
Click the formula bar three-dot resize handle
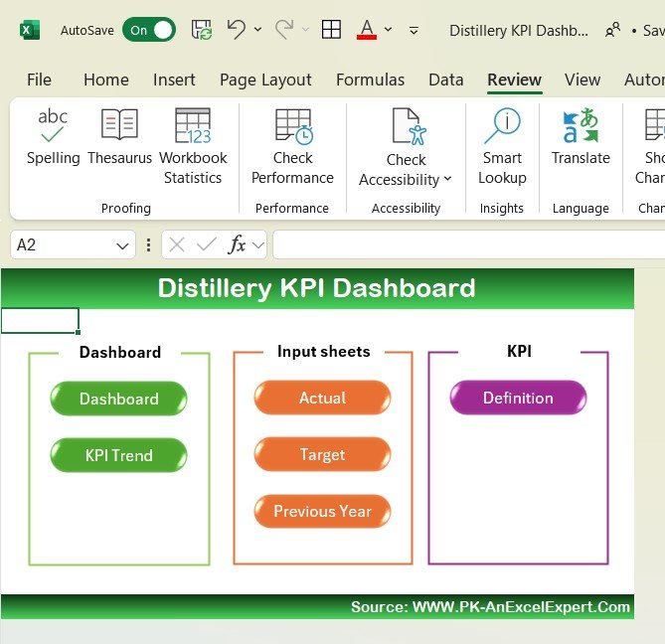[148, 245]
